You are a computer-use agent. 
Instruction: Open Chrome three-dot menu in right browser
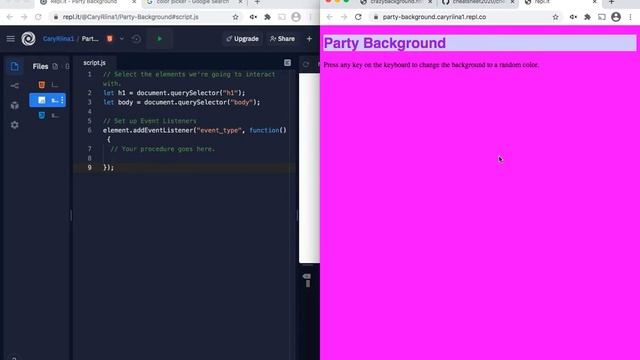pyautogui.click(x=631, y=17)
